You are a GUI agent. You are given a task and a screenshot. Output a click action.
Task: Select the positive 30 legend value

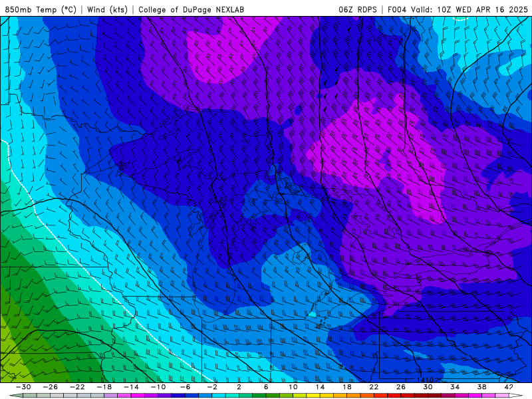(x=428, y=387)
